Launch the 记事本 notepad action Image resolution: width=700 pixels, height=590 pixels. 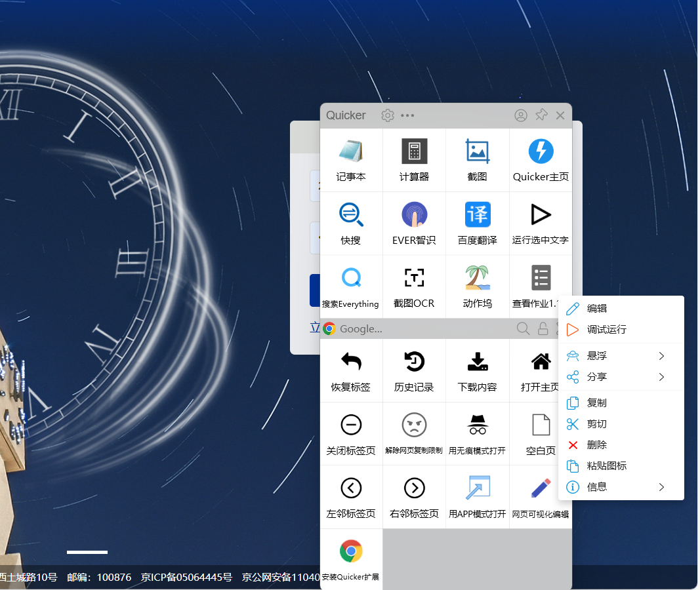pos(351,160)
